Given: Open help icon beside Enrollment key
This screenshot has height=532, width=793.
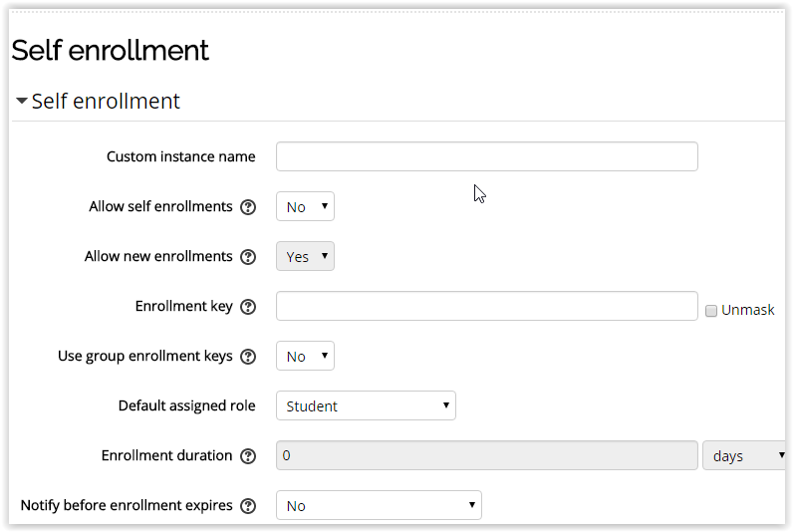Looking at the screenshot, I should tap(248, 307).
